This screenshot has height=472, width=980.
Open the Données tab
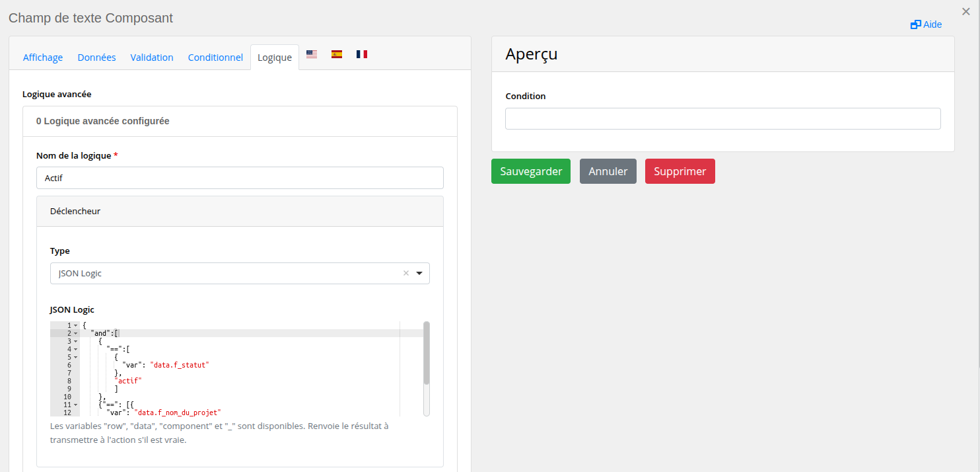pyautogui.click(x=96, y=58)
